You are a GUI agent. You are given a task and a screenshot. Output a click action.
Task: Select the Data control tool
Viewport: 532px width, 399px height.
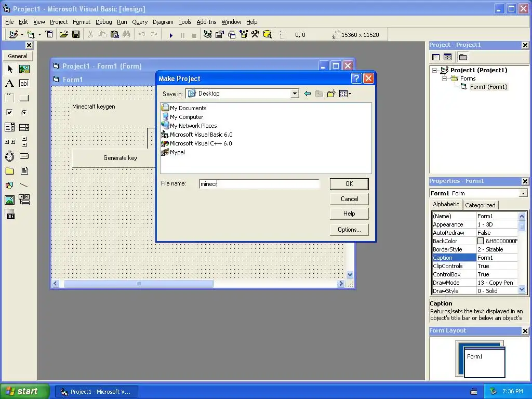(x=24, y=200)
